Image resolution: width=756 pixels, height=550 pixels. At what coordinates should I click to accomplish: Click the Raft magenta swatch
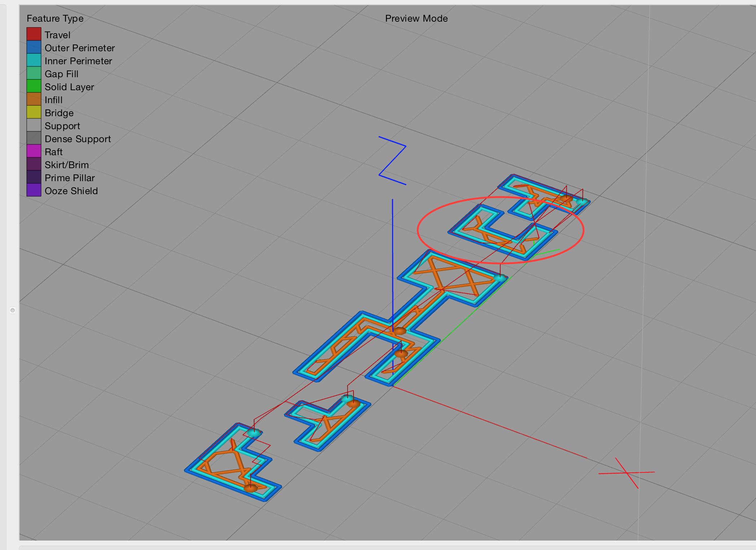(34, 151)
